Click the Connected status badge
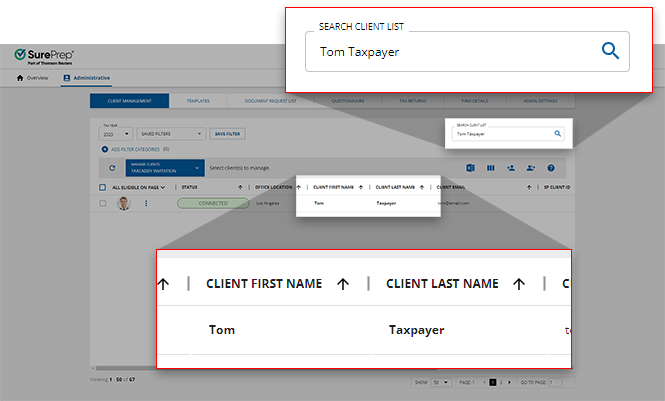Viewport: 665px width, 401px height. tap(213, 203)
